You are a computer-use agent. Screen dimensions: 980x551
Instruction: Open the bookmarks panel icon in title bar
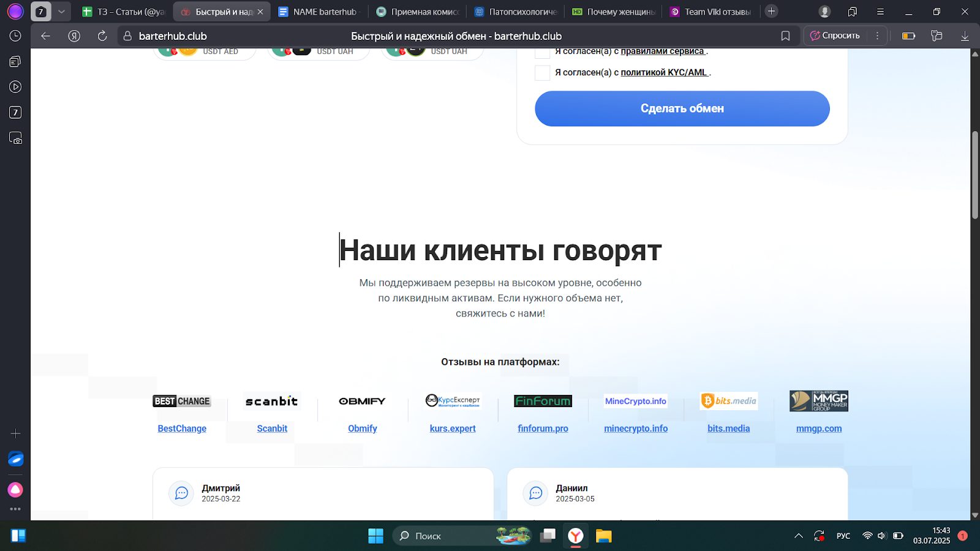point(853,12)
